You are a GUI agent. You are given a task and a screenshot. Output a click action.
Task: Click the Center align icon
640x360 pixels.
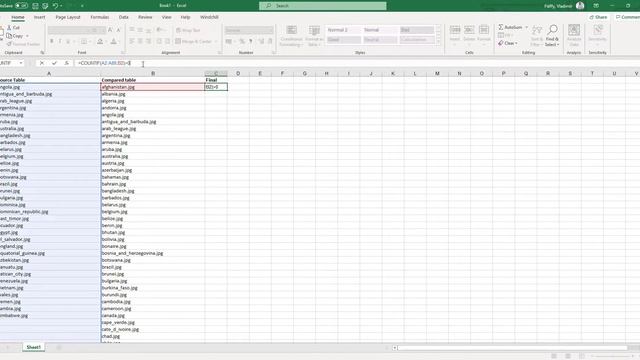pos(140,41)
